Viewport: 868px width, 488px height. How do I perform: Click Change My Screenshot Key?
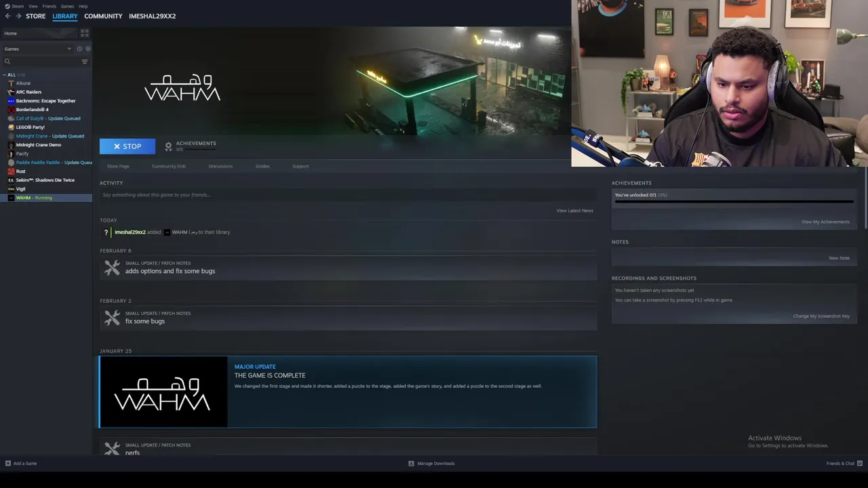pyautogui.click(x=821, y=316)
